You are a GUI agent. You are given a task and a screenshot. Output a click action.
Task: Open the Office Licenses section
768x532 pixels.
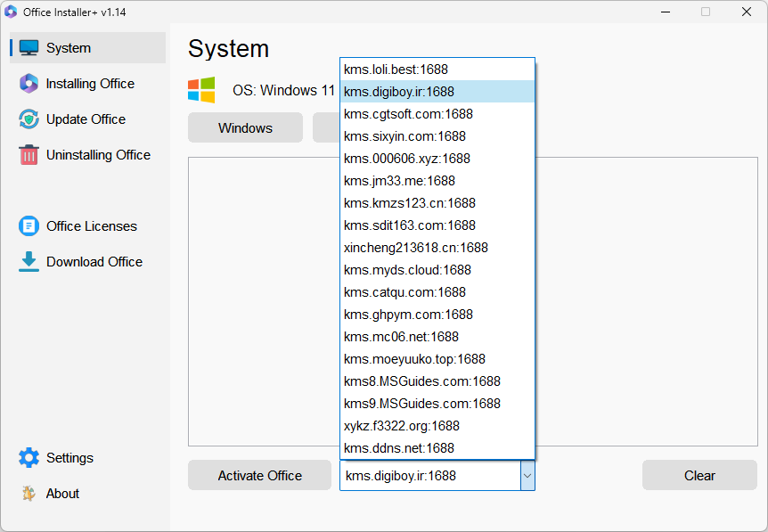click(92, 226)
